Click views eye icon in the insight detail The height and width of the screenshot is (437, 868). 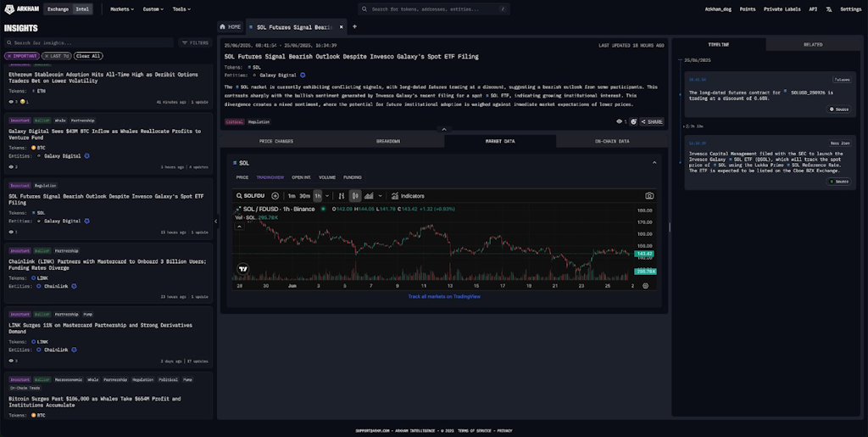(620, 122)
